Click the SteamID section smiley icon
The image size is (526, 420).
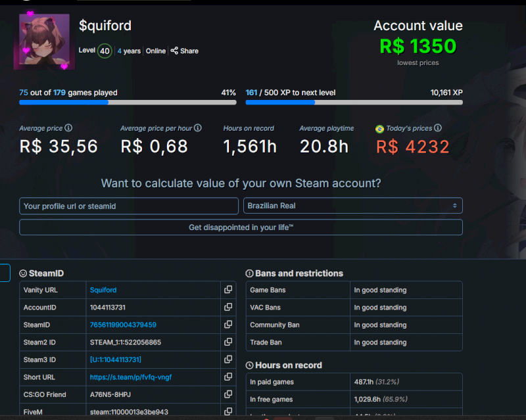click(x=23, y=273)
